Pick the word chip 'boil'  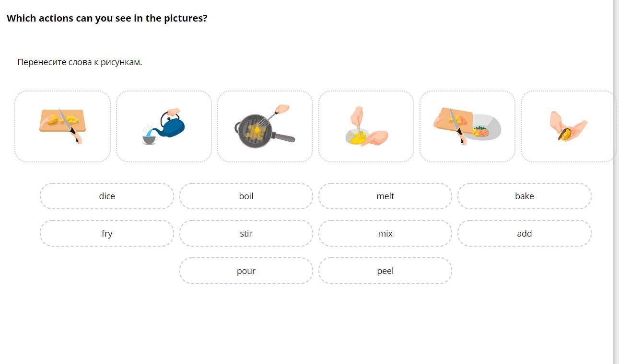246,196
